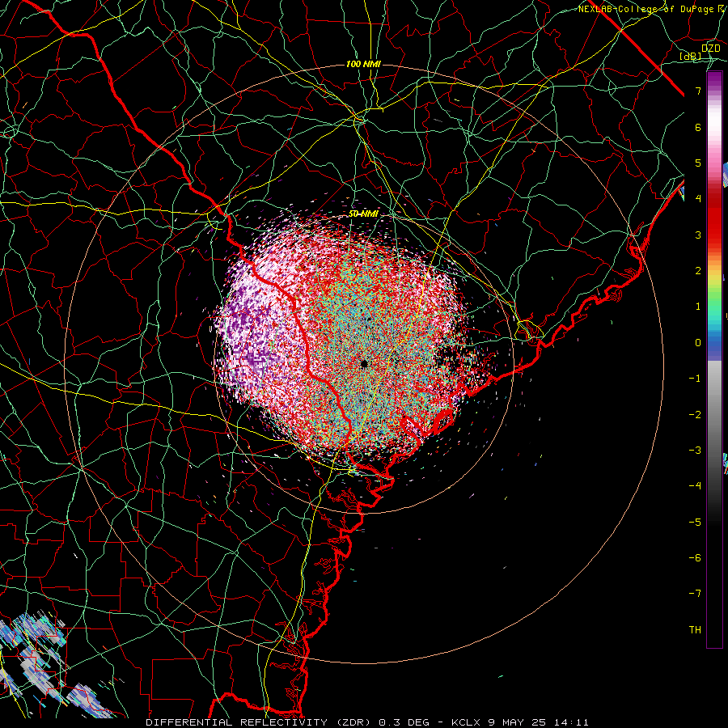Click the "-1" value on the color scale
728x728 pixels.
695,379
